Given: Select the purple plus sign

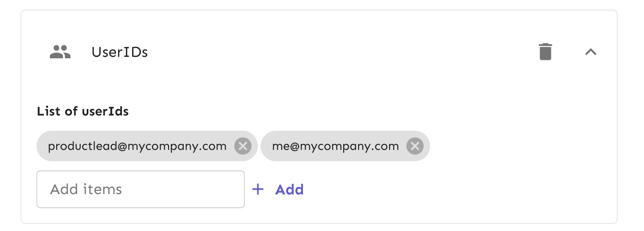Looking at the screenshot, I should pyautogui.click(x=258, y=189).
